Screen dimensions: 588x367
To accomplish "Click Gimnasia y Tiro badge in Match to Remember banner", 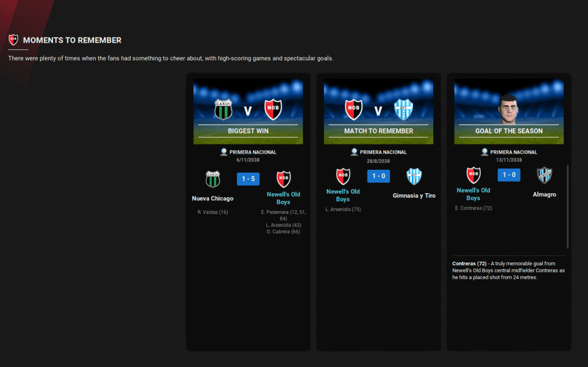I will [403, 109].
